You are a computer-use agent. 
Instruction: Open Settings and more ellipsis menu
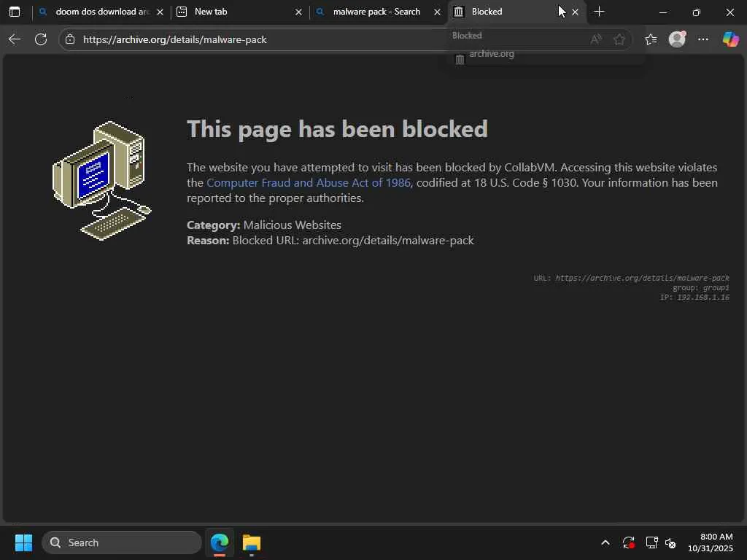(703, 39)
